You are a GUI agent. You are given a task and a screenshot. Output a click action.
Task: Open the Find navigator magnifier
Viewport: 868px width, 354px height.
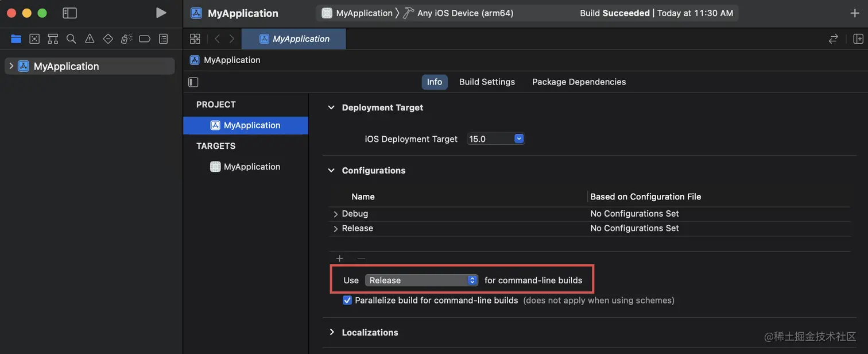(x=71, y=39)
